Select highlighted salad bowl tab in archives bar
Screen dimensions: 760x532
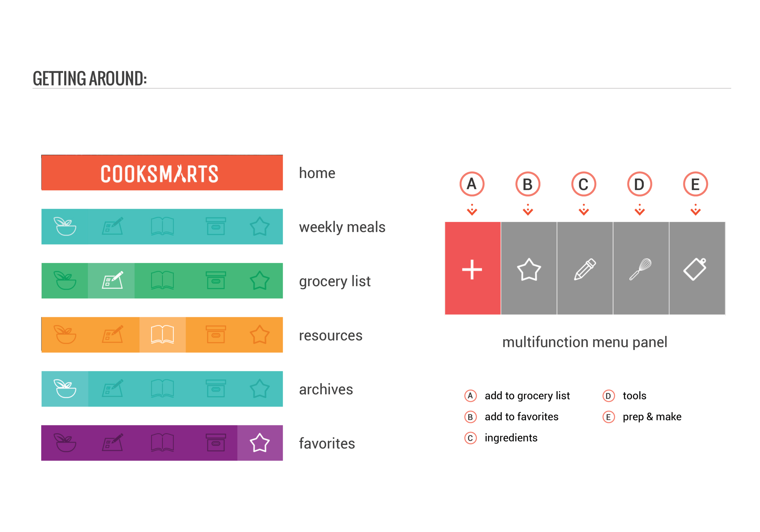65,389
